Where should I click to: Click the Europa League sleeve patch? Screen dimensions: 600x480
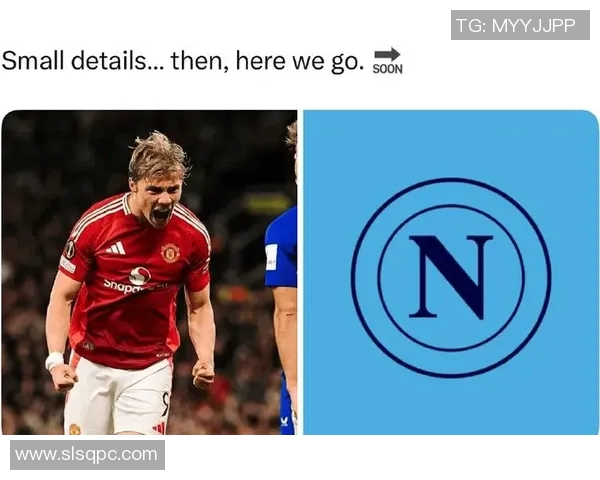tap(70, 249)
